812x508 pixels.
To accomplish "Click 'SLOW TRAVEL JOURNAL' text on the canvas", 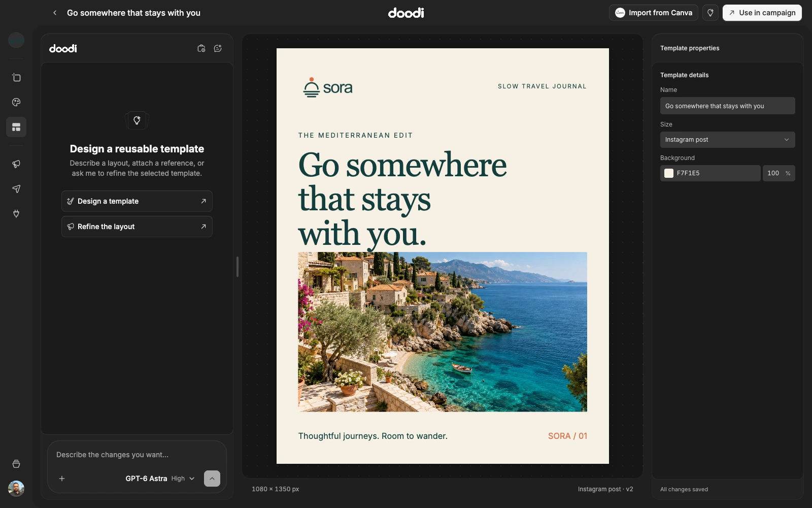I will (x=542, y=86).
